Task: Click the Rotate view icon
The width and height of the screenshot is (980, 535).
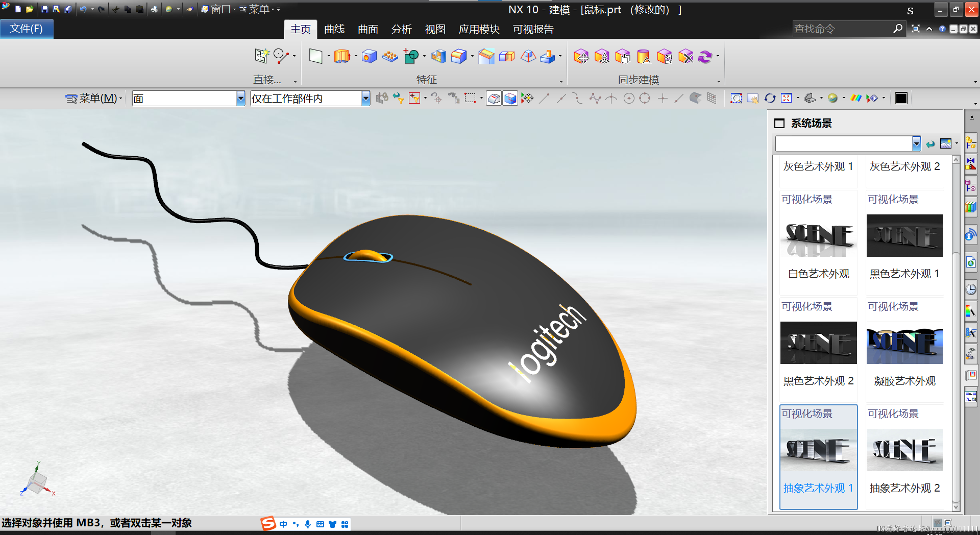Action: (x=770, y=98)
